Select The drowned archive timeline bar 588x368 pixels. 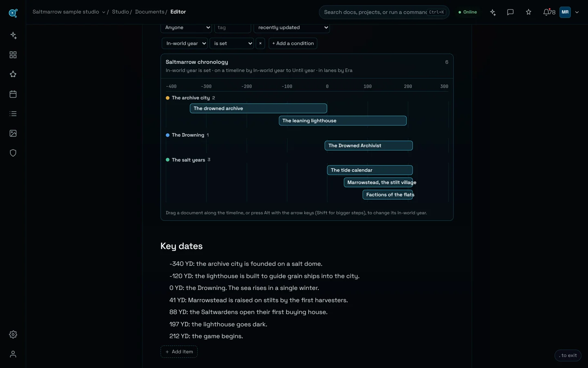coord(258,108)
